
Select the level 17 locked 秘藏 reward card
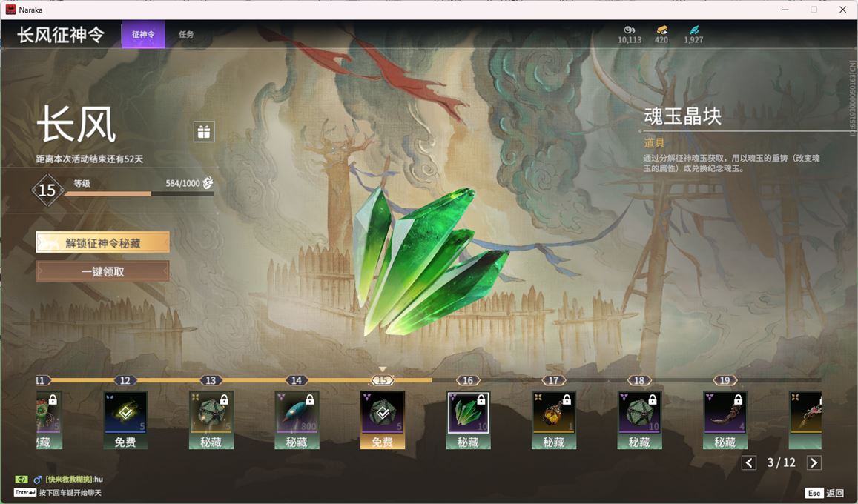(554, 420)
